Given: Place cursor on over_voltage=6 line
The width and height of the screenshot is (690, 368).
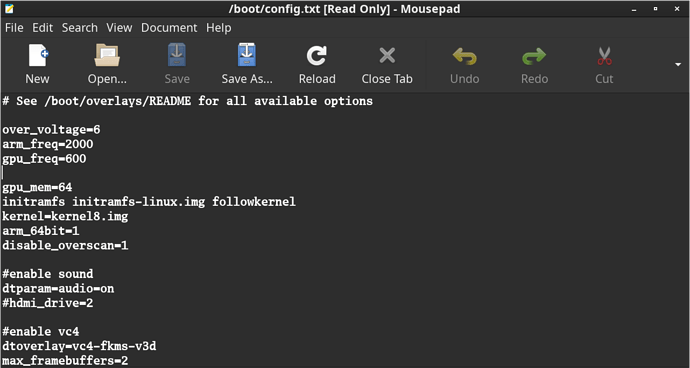Looking at the screenshot, I should click(51, 130).
